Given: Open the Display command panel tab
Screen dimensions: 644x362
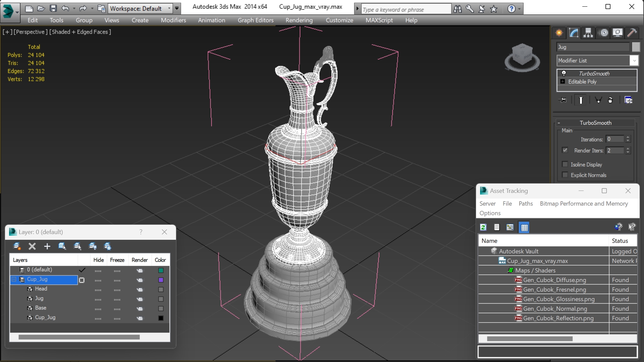Looking at the screenshot, I should click(618, 32).
